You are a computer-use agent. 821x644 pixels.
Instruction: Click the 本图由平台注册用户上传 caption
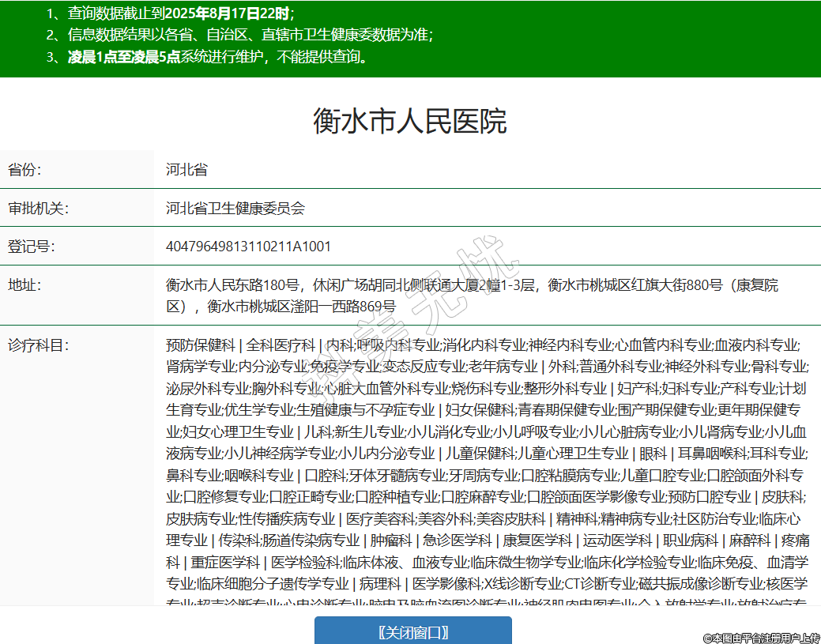click(761, 637)
